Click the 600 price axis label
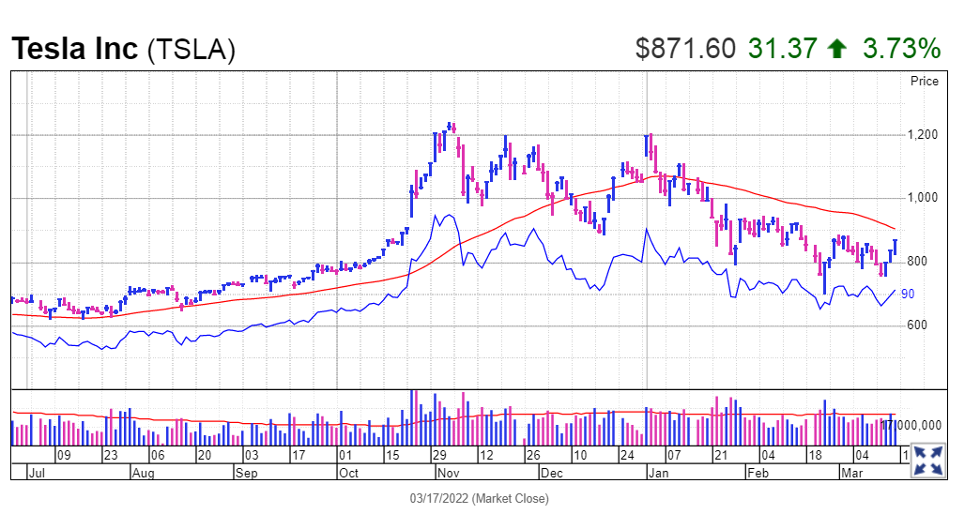The image size is (980, 514). (x=917, y=325)
